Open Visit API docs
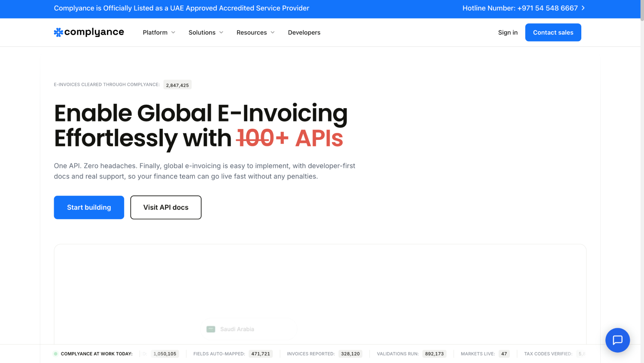The image size is (644, 363). pos(166,207)
